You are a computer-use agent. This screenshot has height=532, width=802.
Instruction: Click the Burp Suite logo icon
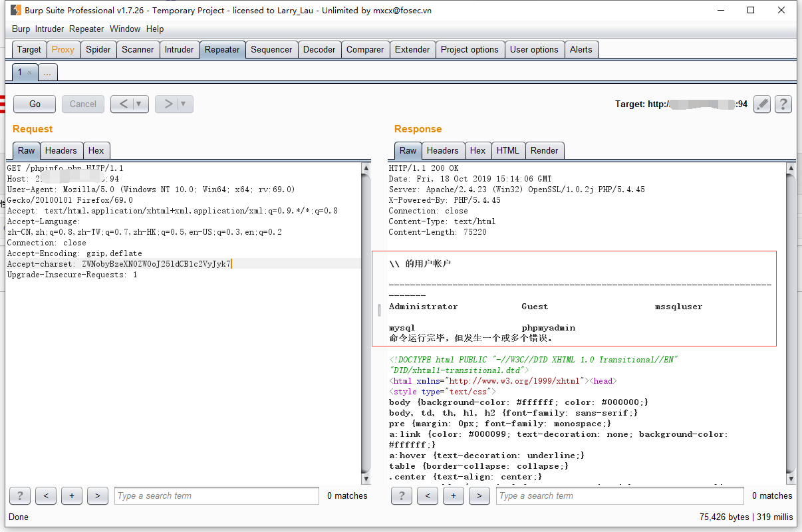click(15, 10)
